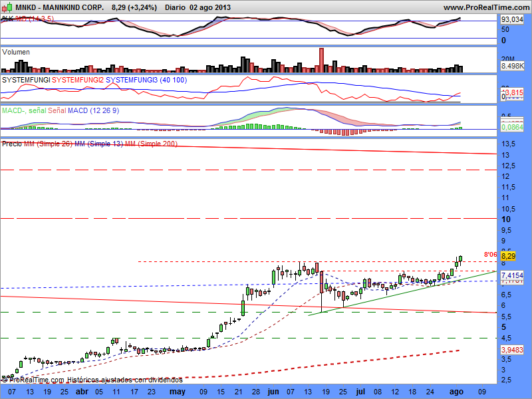The height and width of the screenshot is (399, 532).
Task: Click the candlestick chart icon beside MNKD
Action: (x=7, y=7)
